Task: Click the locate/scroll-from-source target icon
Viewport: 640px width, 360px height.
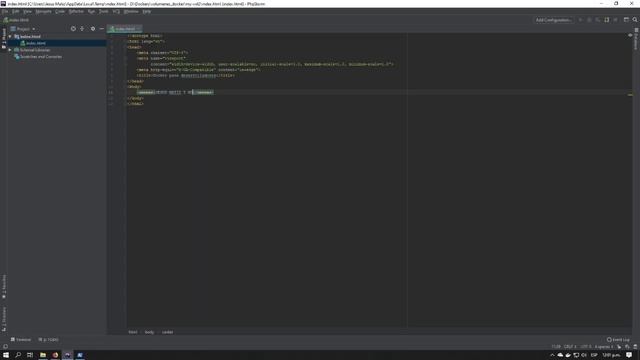Action: tap(73, 29)
